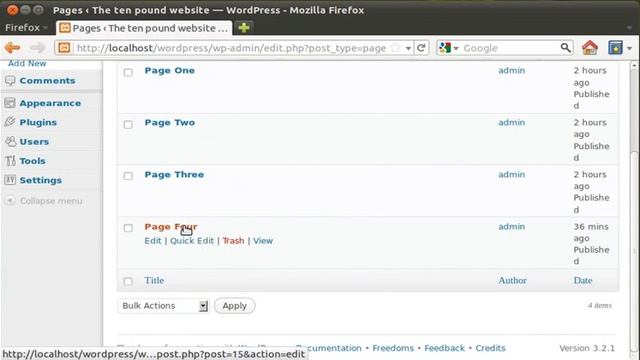The width and height of the screenshot is (640, 360).
Task: Open the Feedback footer link
Action: 444,348
